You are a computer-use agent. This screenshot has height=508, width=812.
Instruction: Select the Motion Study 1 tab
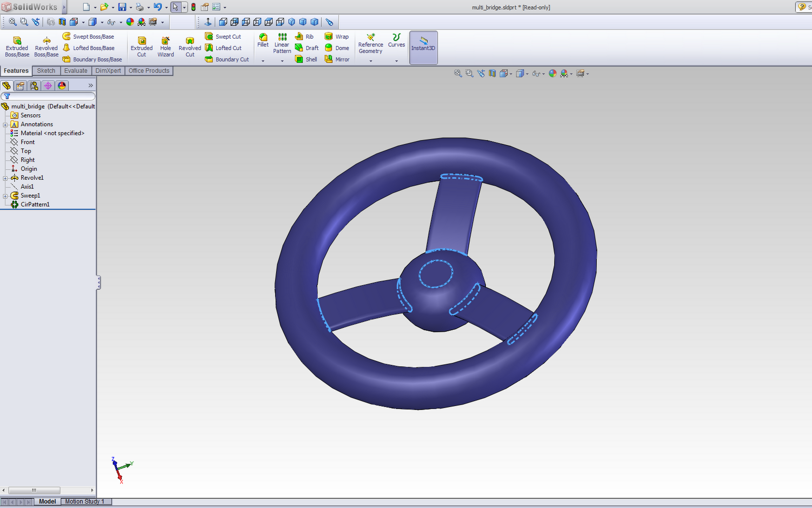(x=85, y=501)
